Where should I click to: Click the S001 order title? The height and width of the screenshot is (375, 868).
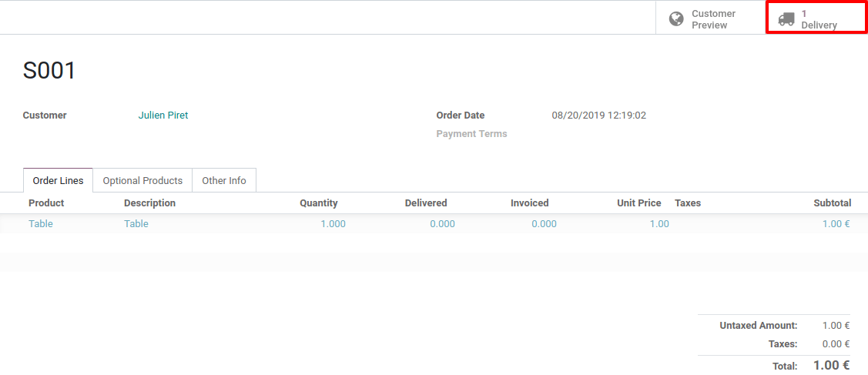click(49, 70)
